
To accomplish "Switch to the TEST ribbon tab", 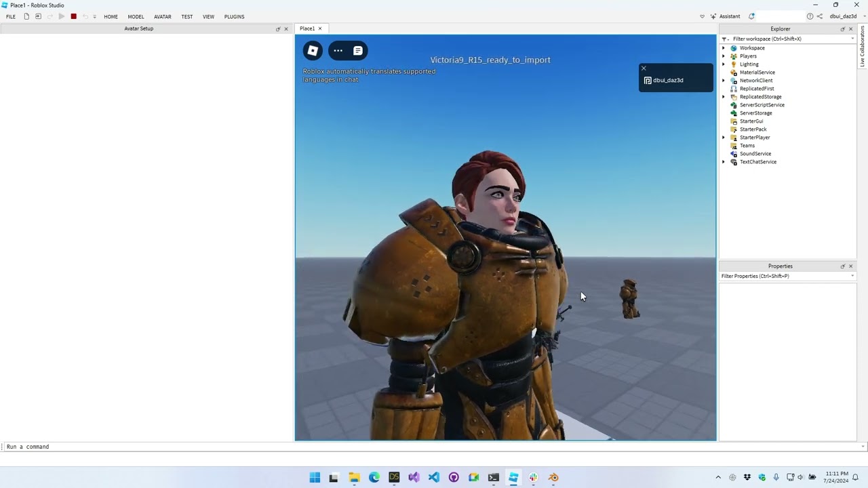I will [187, 16].
